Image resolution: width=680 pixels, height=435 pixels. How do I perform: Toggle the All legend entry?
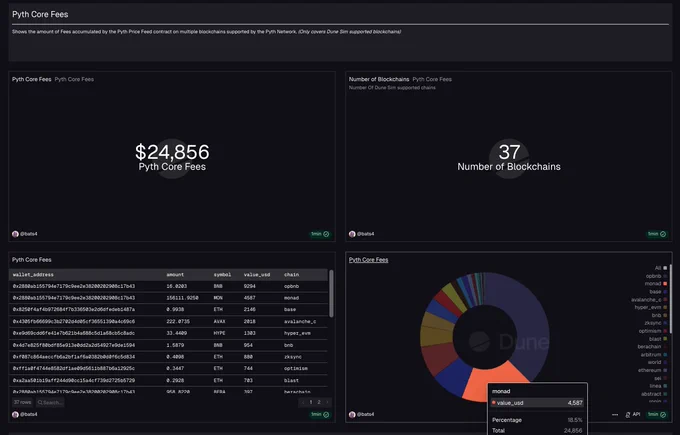point(661,268)
